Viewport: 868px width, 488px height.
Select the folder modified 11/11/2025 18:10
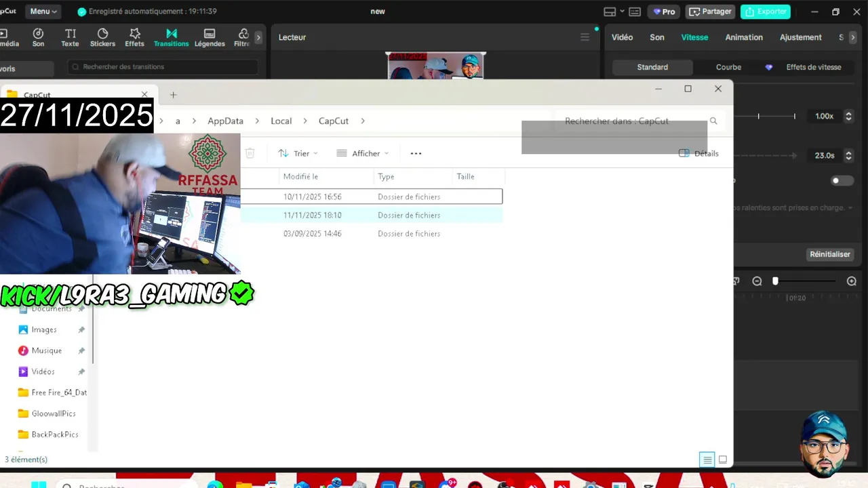click(372, 215)
